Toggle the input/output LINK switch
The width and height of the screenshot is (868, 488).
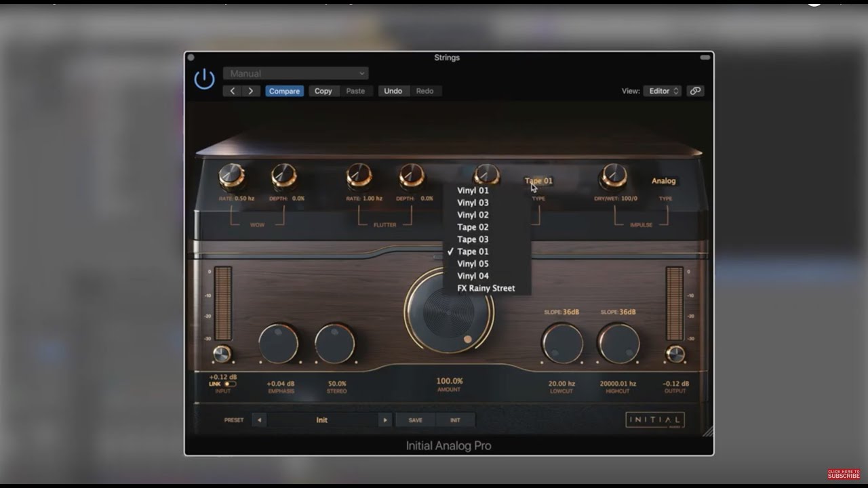[x=230, y=384]
